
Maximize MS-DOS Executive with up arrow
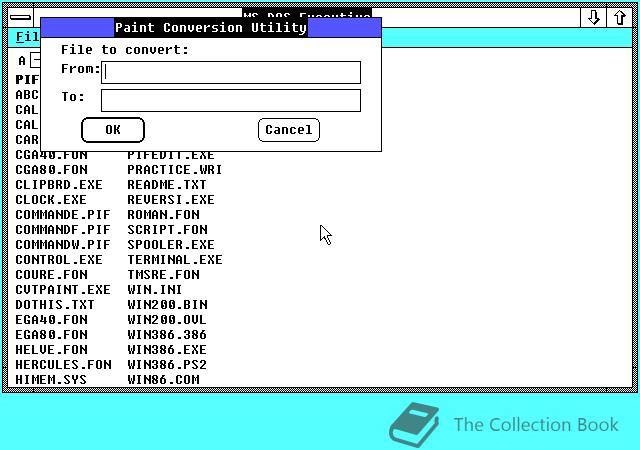(x=620, y=17)
